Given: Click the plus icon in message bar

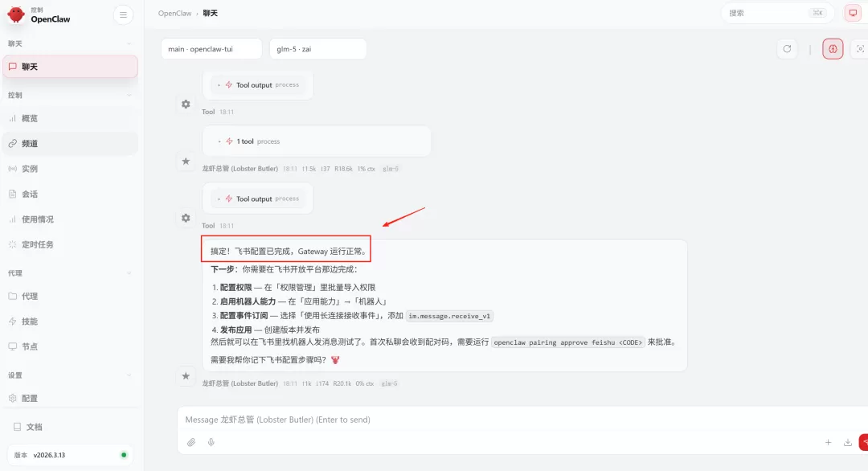Looking at the screenshot, I should click(x=828, y=442).
